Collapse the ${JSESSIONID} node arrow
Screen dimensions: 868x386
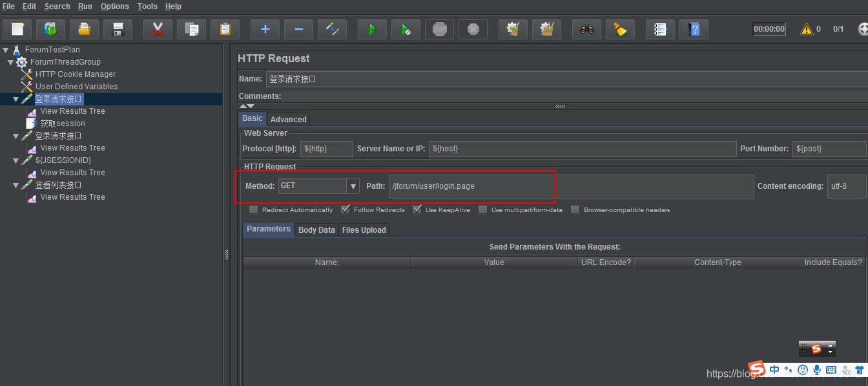(16, 160)
